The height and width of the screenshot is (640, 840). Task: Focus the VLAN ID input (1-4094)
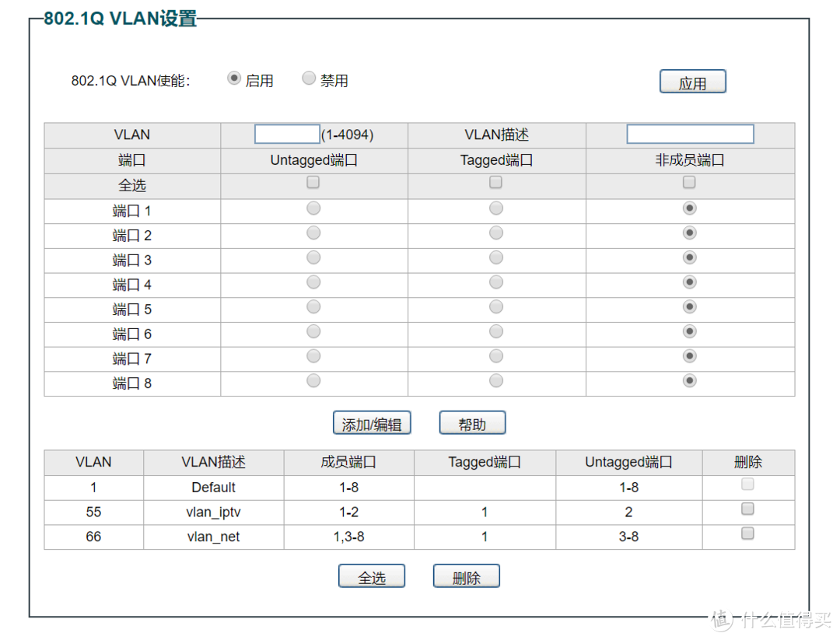[287, 134]
